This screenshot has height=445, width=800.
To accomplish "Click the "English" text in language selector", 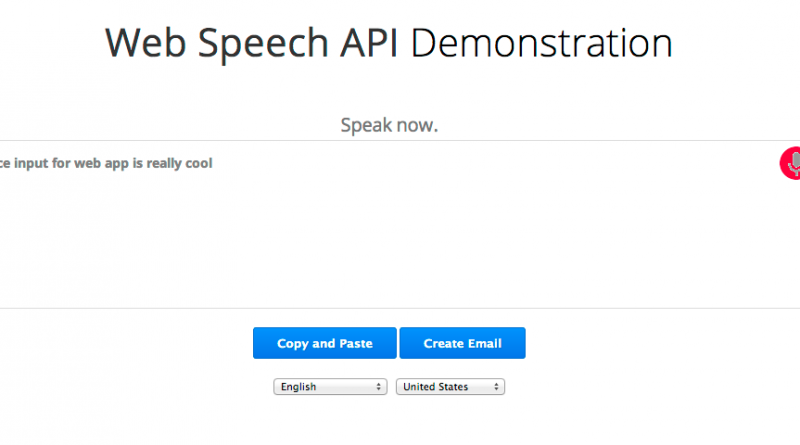I will coord(298,386).
